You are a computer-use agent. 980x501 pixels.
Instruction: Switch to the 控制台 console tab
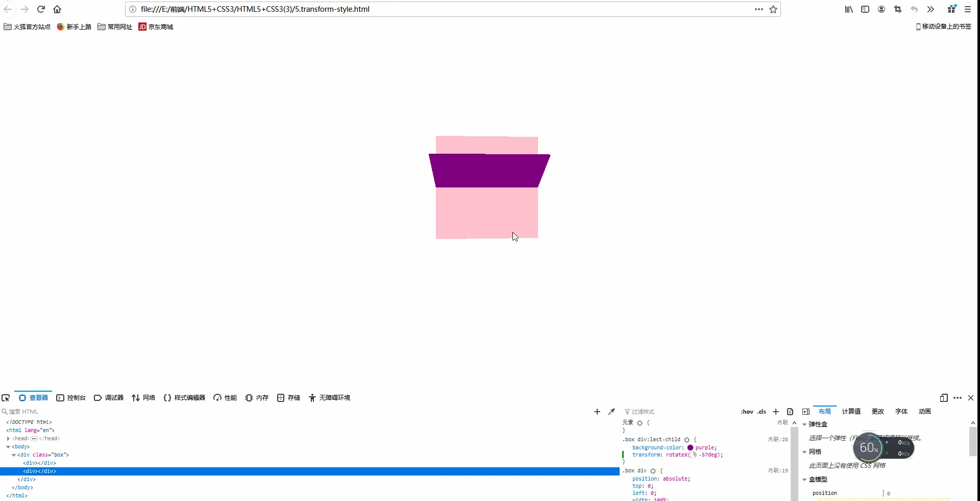point(71,398)
